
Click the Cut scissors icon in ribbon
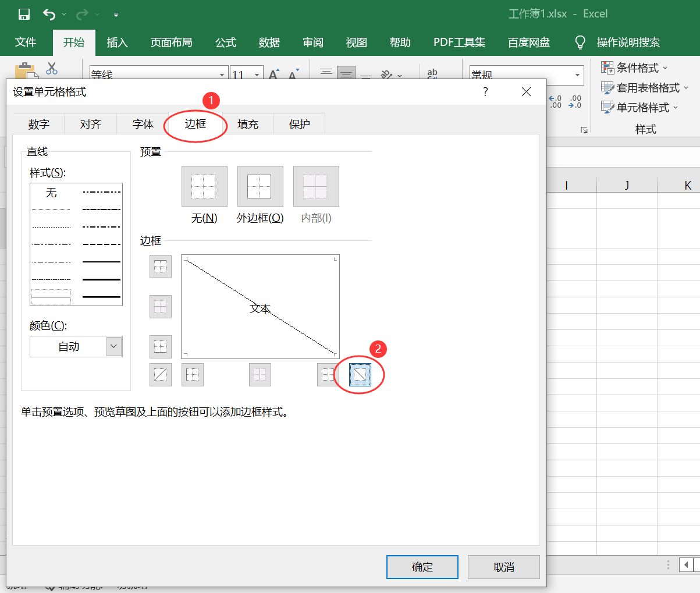coord(52,68)
